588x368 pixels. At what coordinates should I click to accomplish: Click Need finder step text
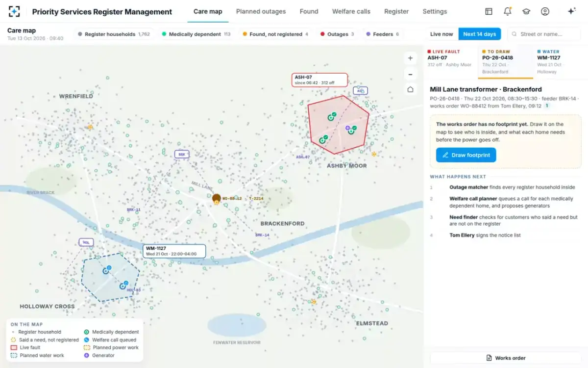tap(513, 220)
